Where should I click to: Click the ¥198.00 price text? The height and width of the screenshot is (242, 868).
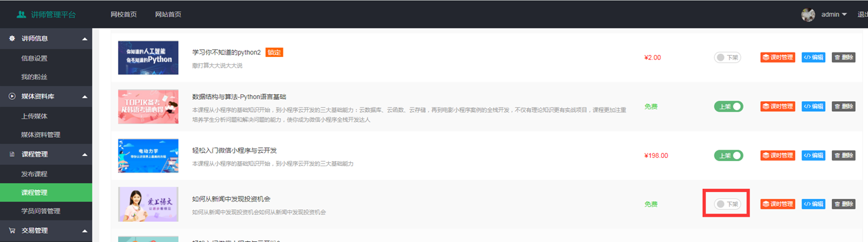[x=656, y=155]
